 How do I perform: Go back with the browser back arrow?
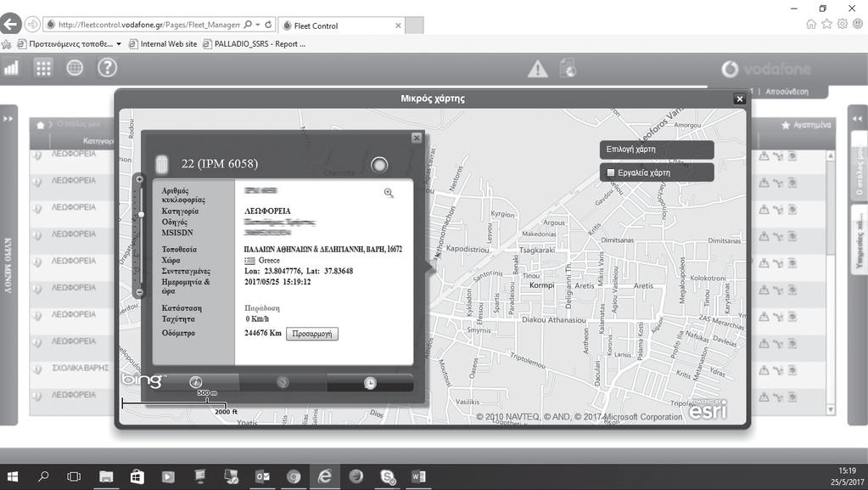coord(11,25)
